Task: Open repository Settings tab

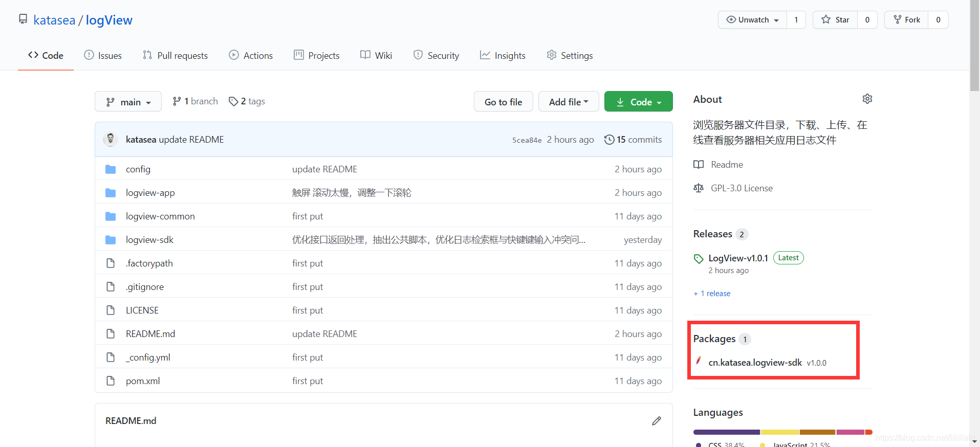Action: 570,55
